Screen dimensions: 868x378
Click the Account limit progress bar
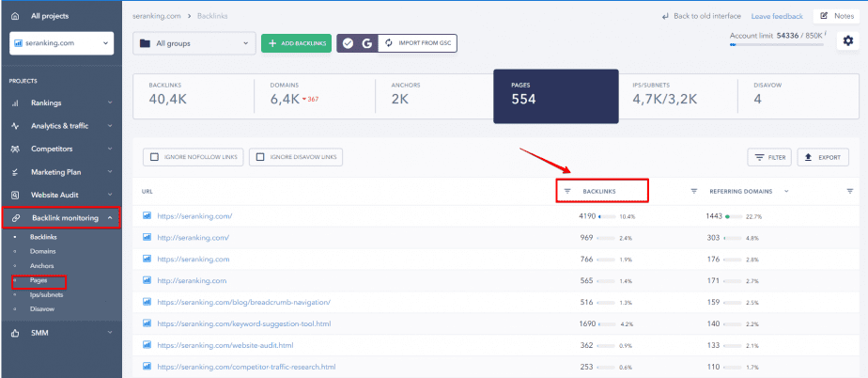point(776,44)
